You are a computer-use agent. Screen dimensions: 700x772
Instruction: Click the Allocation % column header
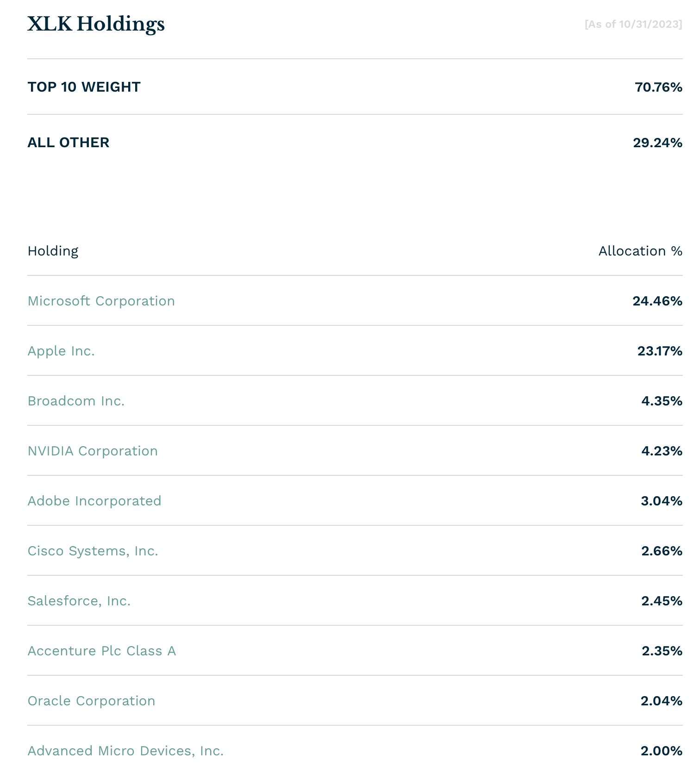(x=641, y=251)
